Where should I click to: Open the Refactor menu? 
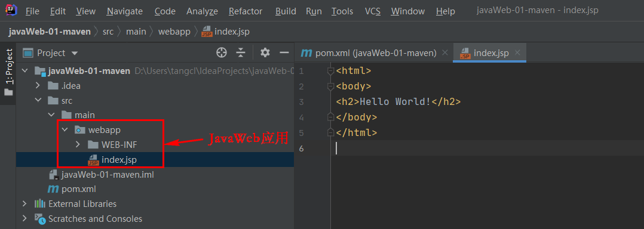click(x=246, y=11)
